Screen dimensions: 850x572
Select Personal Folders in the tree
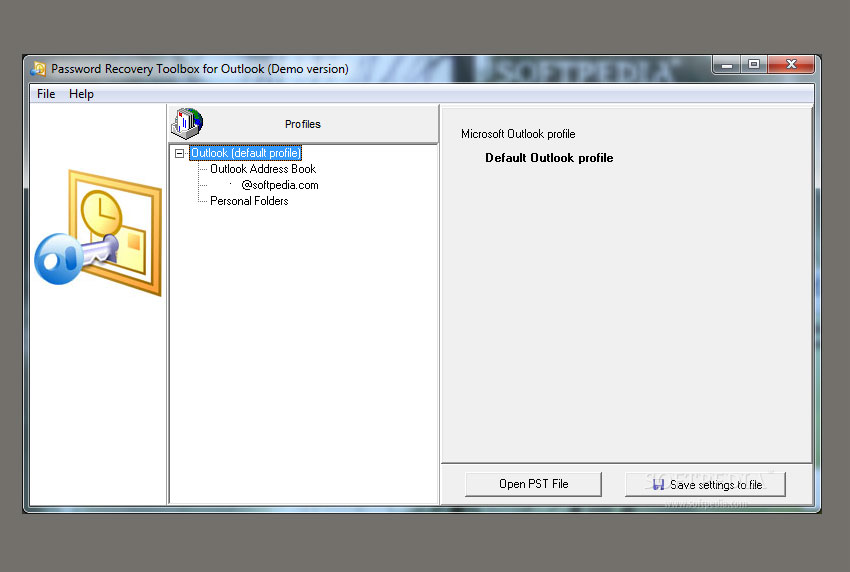(x=249, y=201)
